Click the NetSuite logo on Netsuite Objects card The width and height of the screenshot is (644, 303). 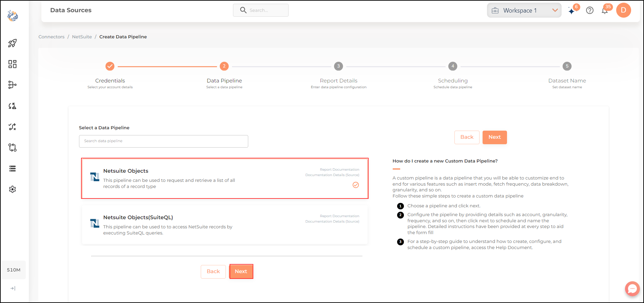(x=95, y=177)
